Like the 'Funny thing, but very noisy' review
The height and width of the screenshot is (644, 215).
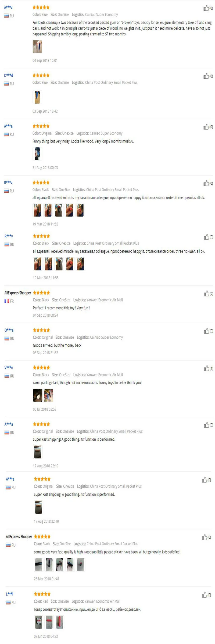(x=206, y=127)
